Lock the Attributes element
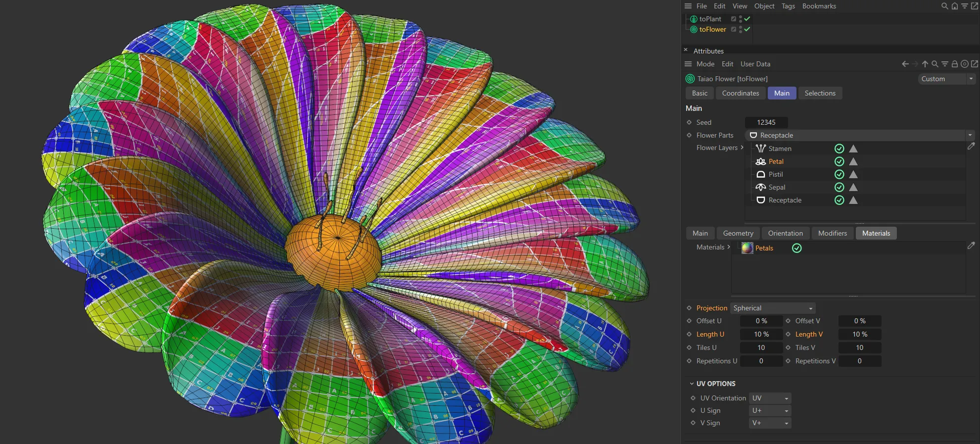Viewport: 980px width, 444px height. coord(954,64)
